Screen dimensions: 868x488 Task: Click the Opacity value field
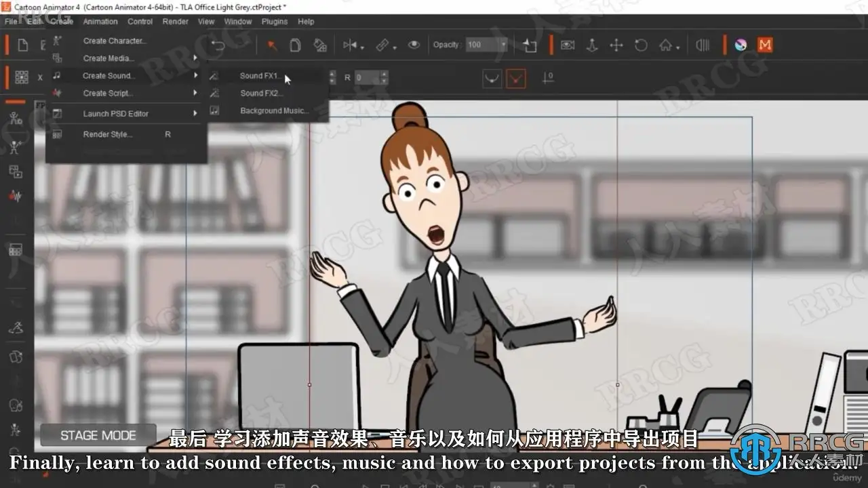482,45
